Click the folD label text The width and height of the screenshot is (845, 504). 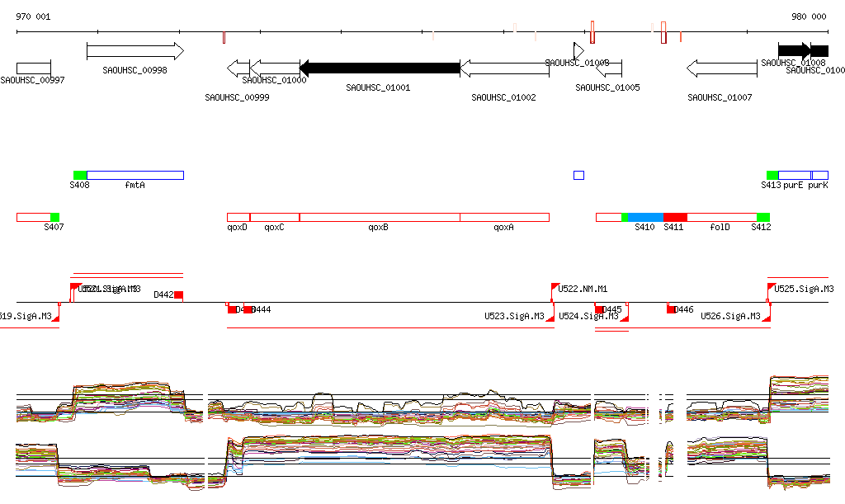point(720,227)
